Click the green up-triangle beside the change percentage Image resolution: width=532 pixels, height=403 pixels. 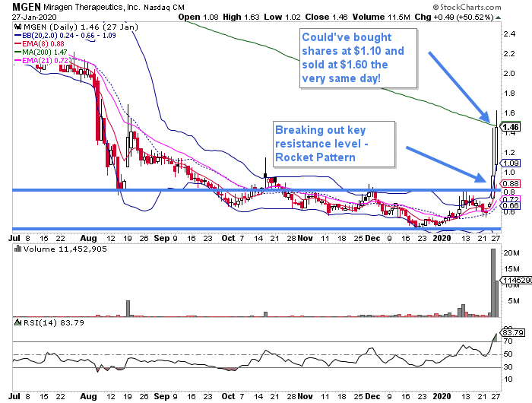tap(498, 17)
